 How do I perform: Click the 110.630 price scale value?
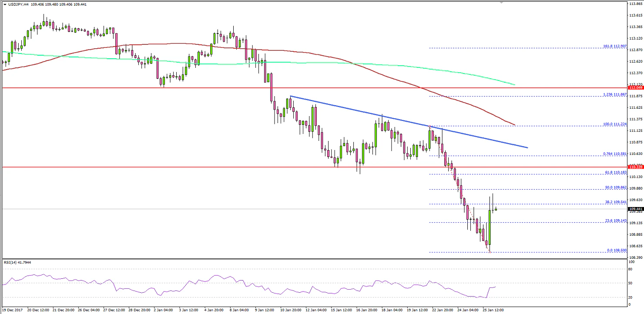635,154
